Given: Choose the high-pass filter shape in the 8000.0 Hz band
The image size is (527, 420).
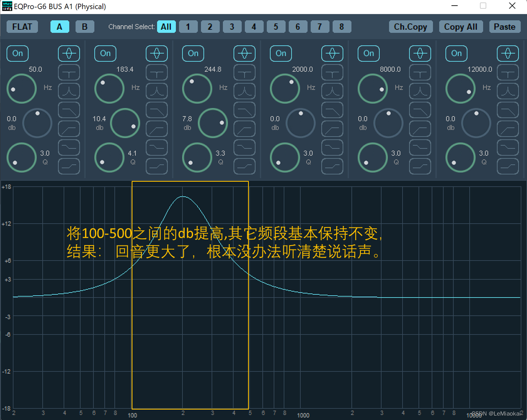Looking at the screenshot, I should point(420,129).
